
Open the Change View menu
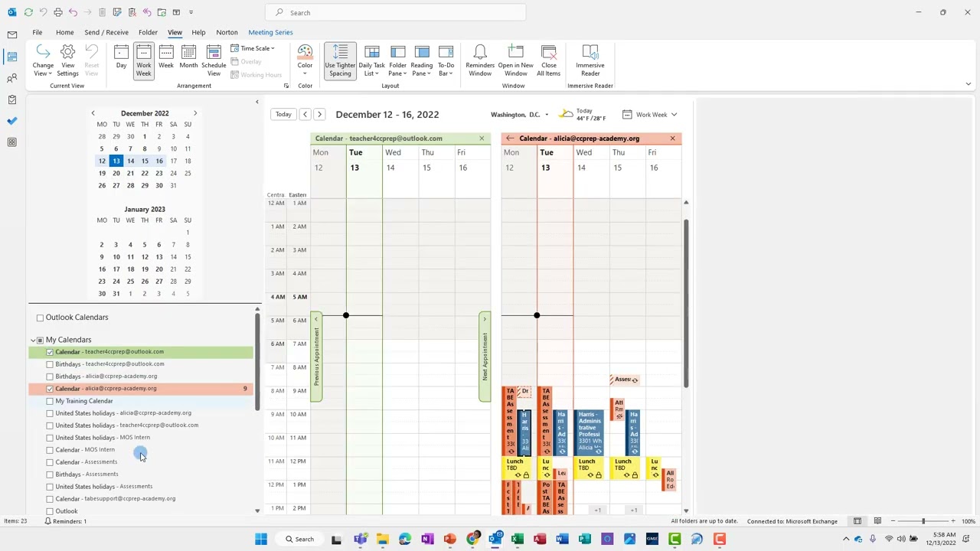pyautogui.click(x=43, y=60)
